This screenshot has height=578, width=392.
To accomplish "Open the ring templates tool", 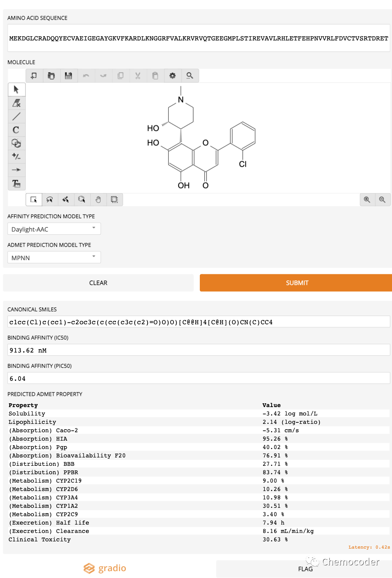I will (16, 143).
